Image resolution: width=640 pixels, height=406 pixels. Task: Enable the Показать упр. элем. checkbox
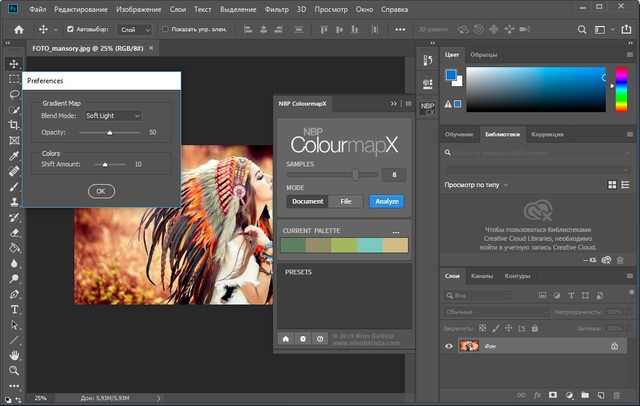(166, 30)
